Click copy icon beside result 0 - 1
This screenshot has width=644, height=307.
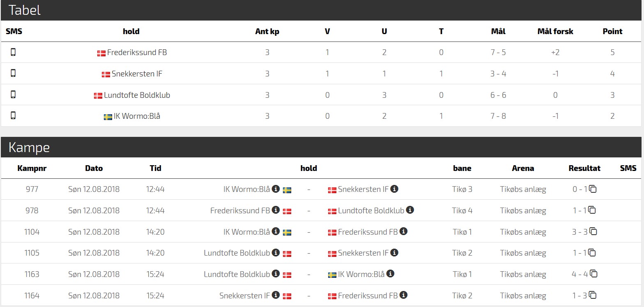click(593, 189)
